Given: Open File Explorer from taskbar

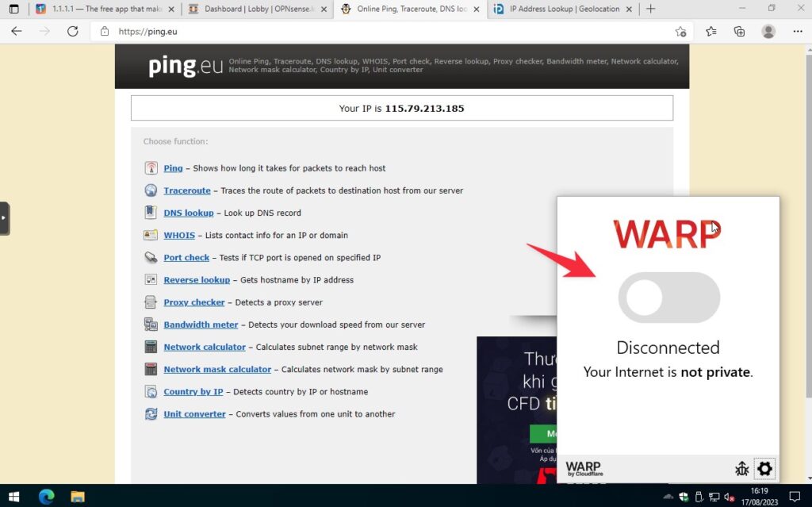Looking at the screenshot, I should coord(78,497).
